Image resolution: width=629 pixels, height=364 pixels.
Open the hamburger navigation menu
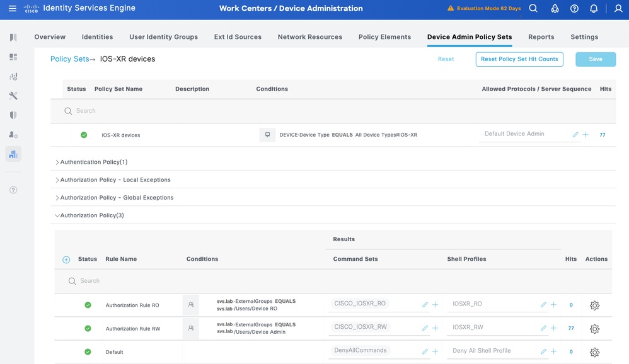[x=13, y=9]
